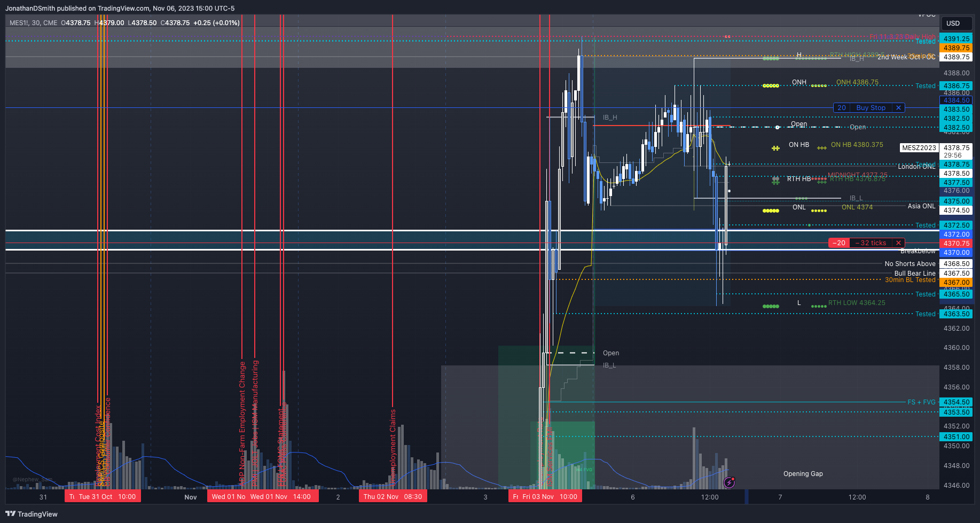Viewport: 980px width, 523px height.
Task: Select the 4372.50 price label
Action: 957,225
